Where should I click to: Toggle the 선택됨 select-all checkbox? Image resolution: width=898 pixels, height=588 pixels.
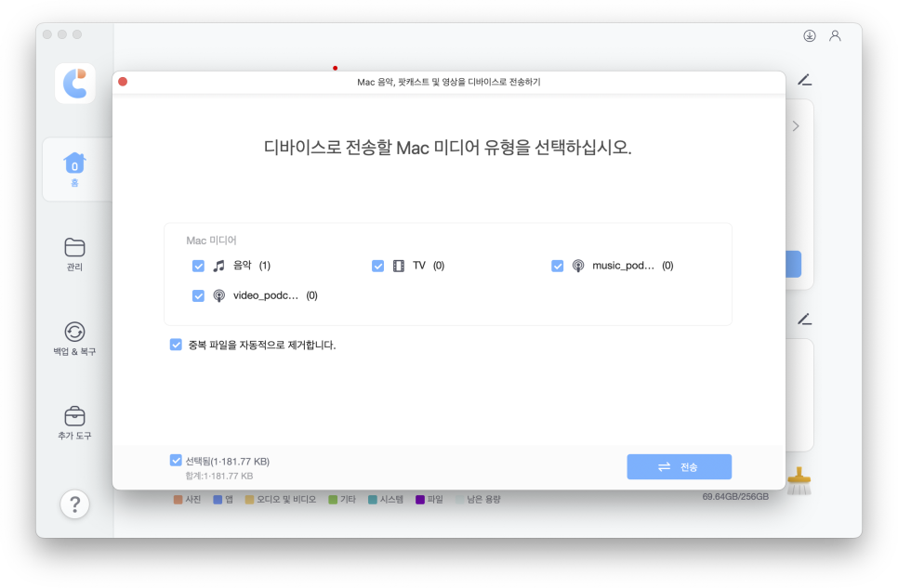176,461
